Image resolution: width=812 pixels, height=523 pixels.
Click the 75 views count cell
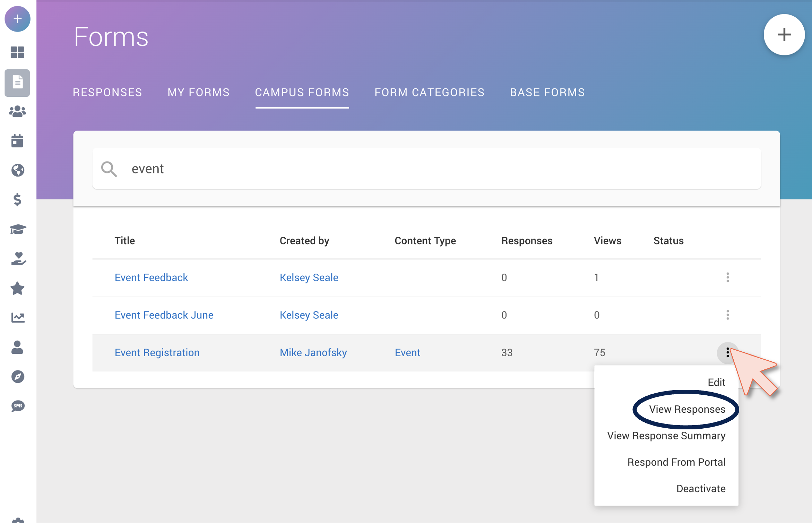599,352
